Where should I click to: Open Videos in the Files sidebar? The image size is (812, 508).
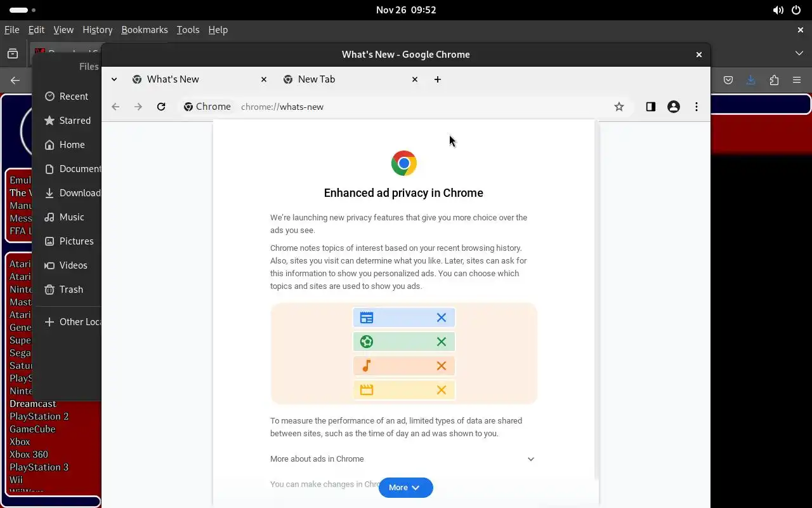click(66, 265)
